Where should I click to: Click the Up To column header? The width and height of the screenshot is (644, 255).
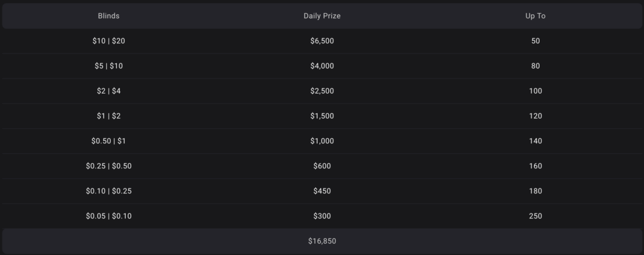click(x=535, y=16)
